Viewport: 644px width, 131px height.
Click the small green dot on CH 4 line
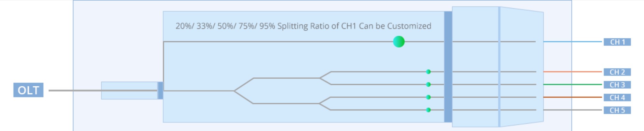[x=428, y=97]
